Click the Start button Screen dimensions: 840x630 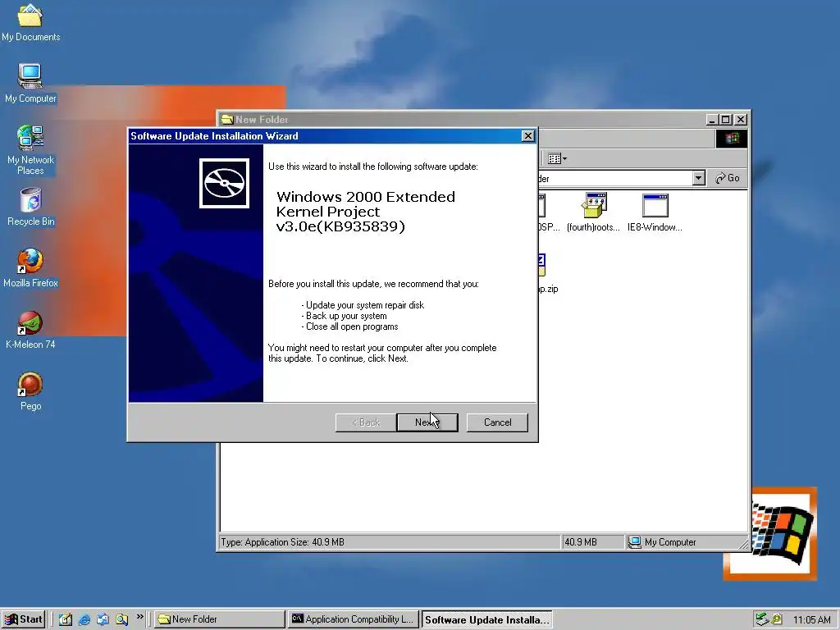click(x=23, y=619)
